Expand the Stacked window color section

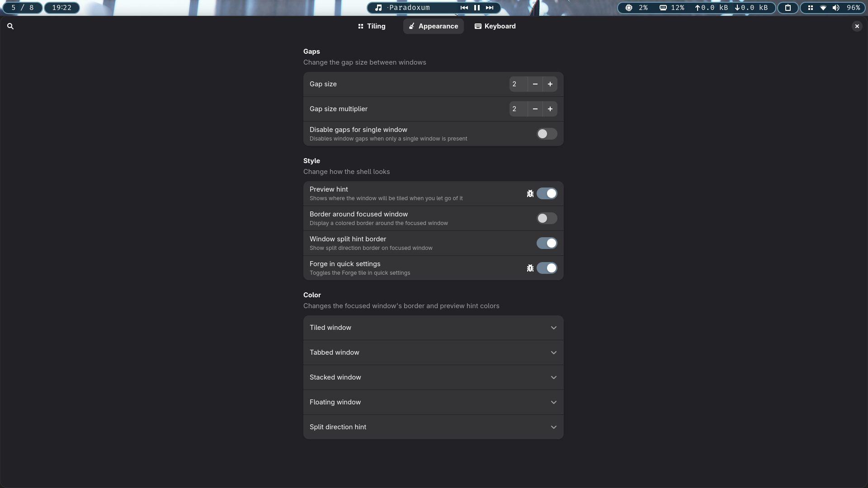pos(553,377)
